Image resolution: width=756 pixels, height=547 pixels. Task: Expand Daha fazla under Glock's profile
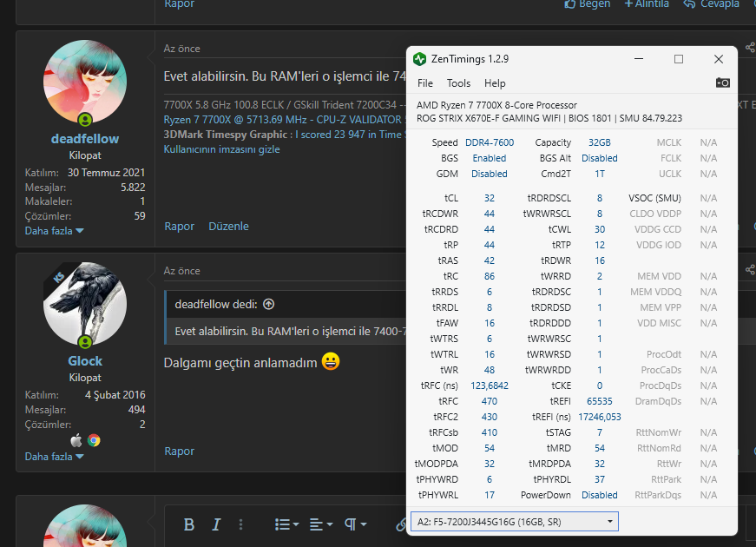click(54, 457)
